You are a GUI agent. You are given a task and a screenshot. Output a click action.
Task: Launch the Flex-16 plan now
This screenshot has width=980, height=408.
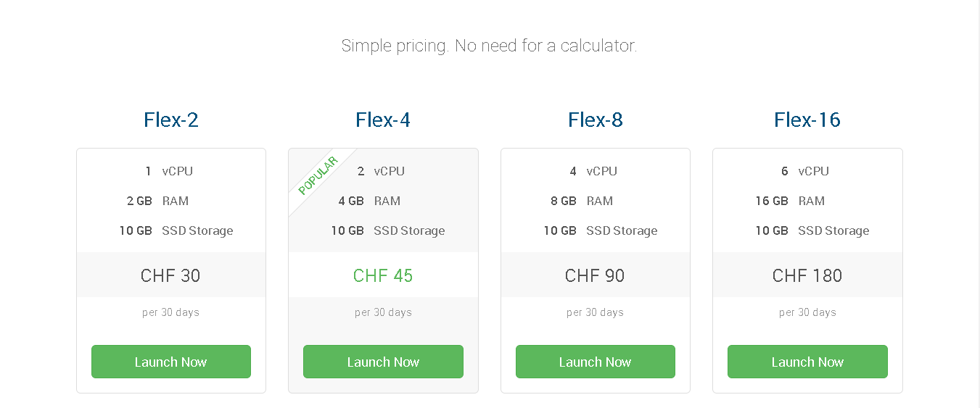point(807,362)
